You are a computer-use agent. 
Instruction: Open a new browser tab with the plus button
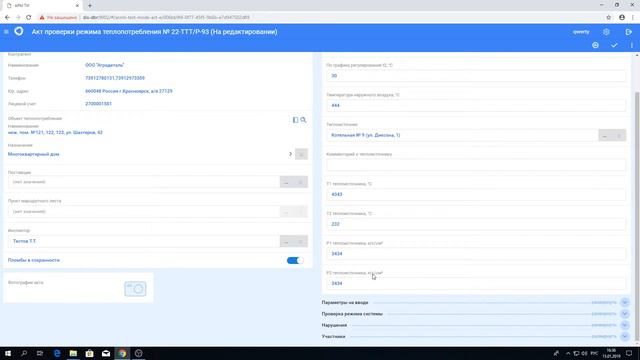[90, 6]
